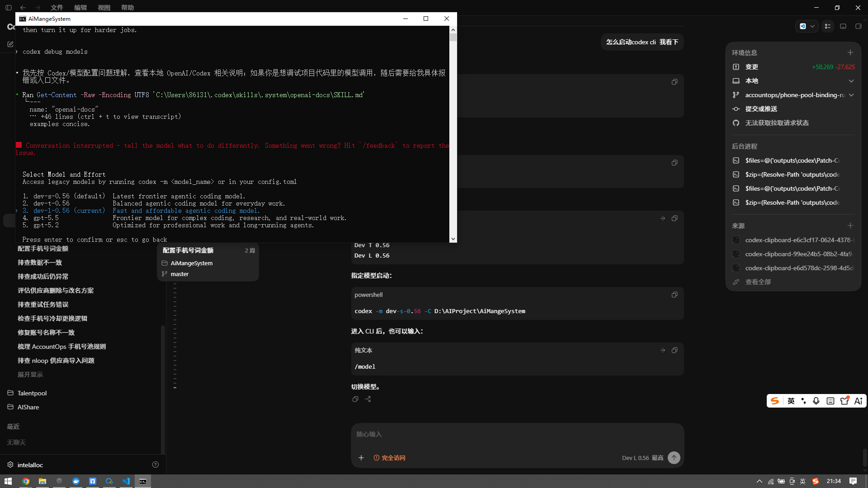Open Sogou AI assistant icon
Screen dimensions: 868x488
(x=859, y=401)
